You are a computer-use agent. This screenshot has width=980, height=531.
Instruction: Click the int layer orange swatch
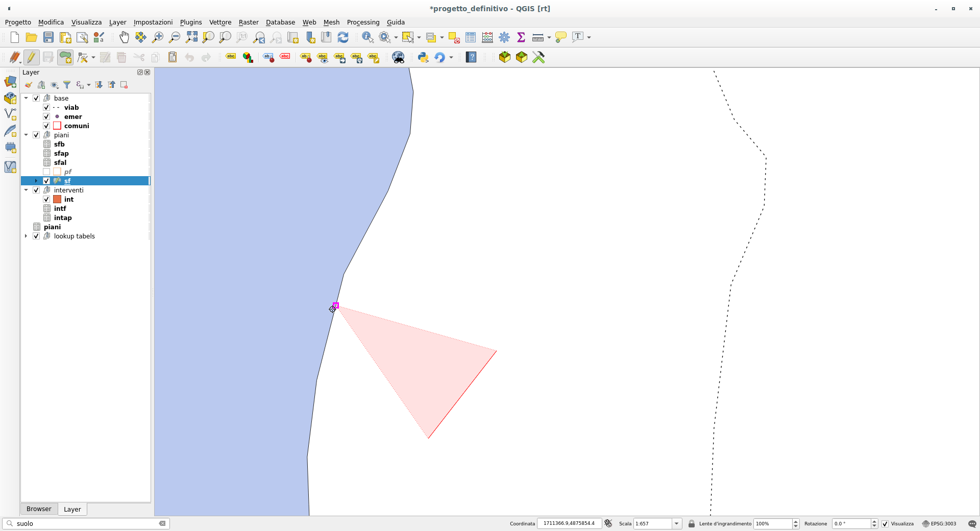(x=57, y=199)
